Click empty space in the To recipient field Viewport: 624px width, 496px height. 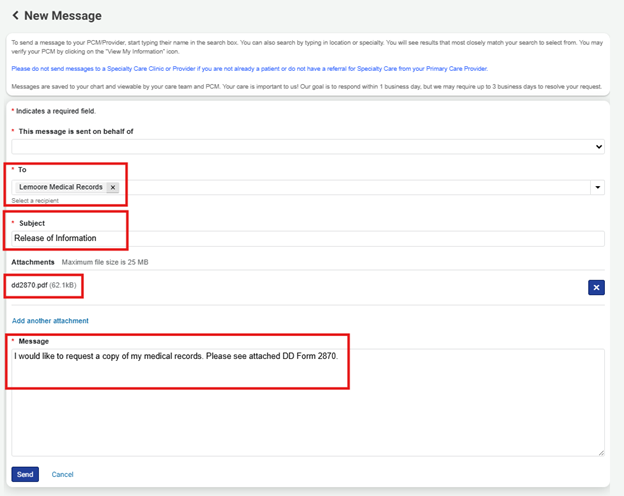(350, 187)
